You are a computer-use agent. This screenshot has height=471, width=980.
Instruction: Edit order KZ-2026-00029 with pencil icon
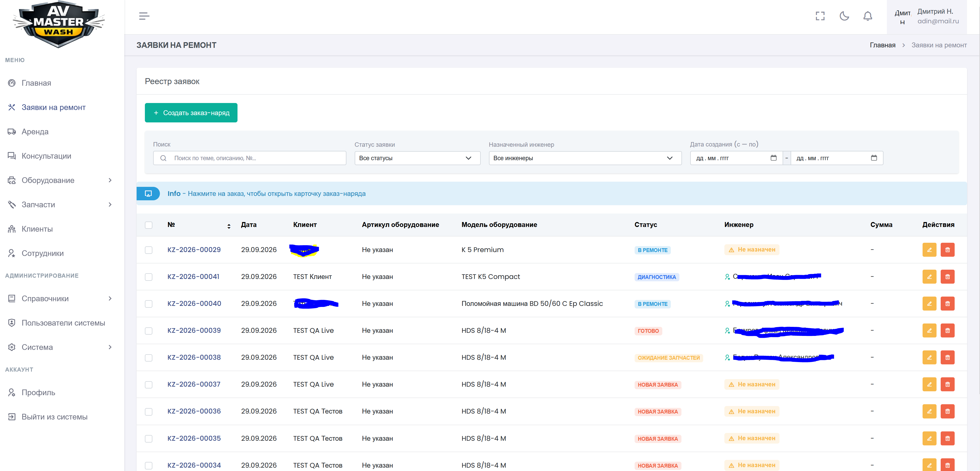click(929, 250)
